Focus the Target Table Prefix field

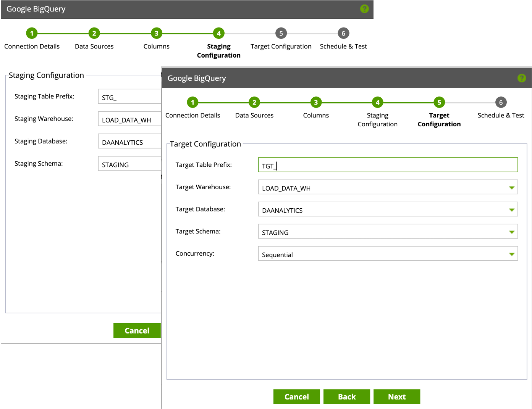pyautogui.click(x=388, y=165)
